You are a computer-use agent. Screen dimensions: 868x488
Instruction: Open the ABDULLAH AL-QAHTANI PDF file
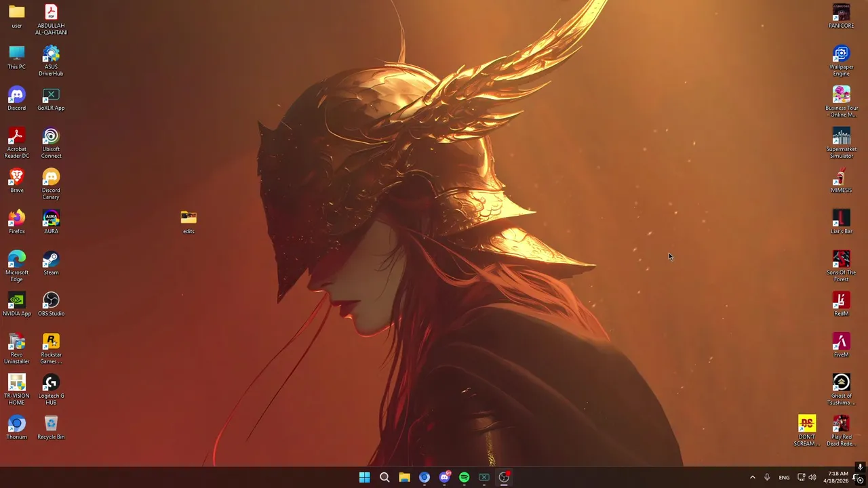coord(51,20)
